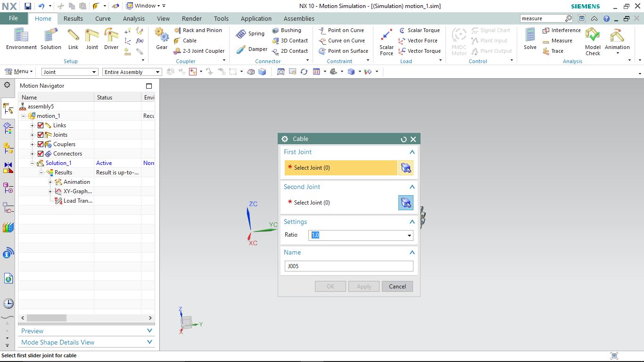The width and height of the screenshot is (644, 362).
Task: Apply a Vector Torque load
Action: pyautogui.click(x=419, y=51)
